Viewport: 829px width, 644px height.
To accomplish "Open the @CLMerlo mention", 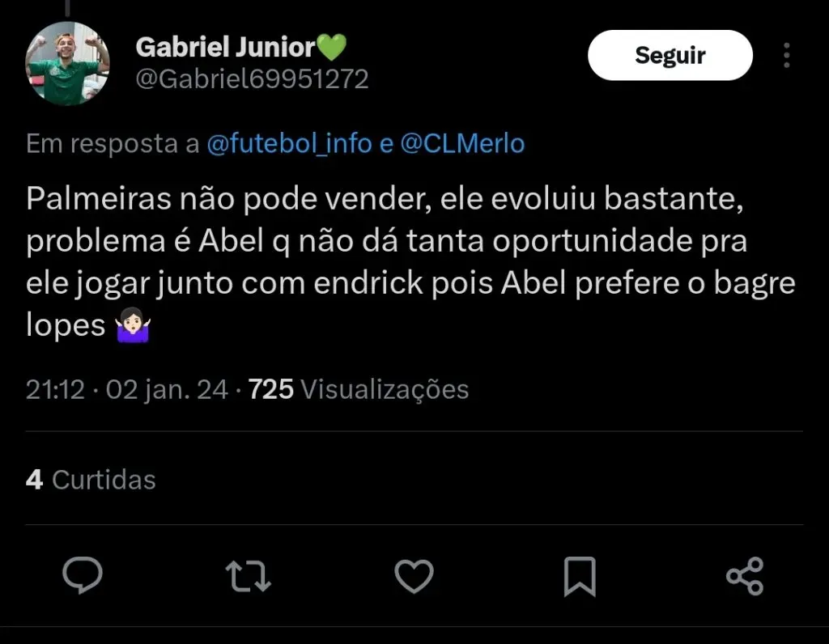I will pyautogui.click(x=463, y=144).
